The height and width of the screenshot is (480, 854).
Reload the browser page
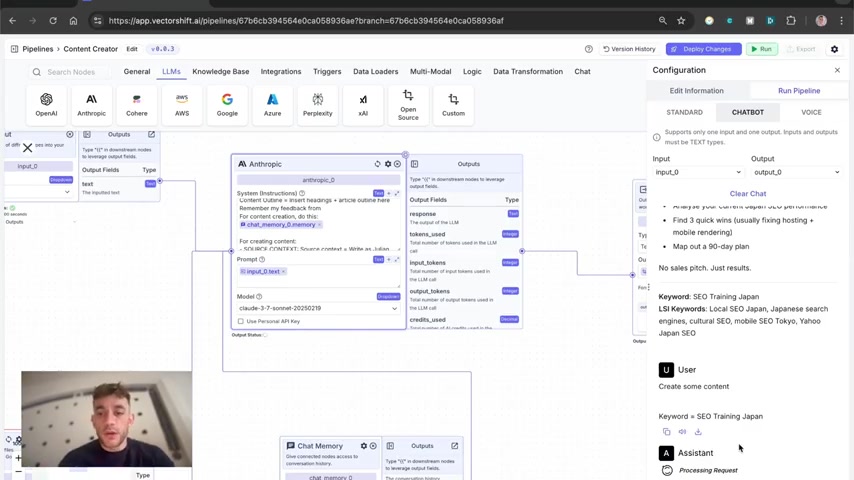(53, 21)
